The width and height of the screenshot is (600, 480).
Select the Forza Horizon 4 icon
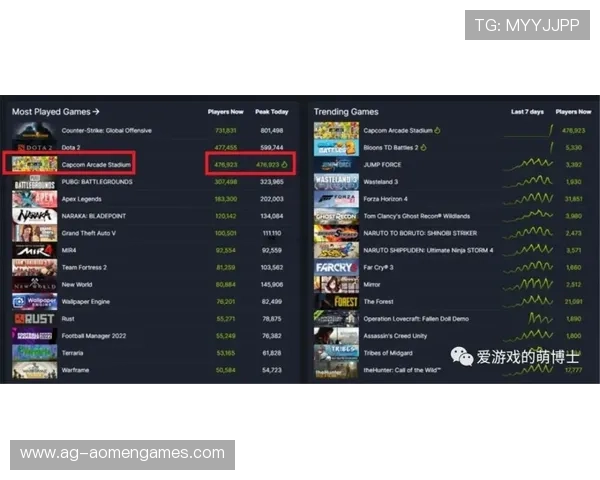click(336, 198)
